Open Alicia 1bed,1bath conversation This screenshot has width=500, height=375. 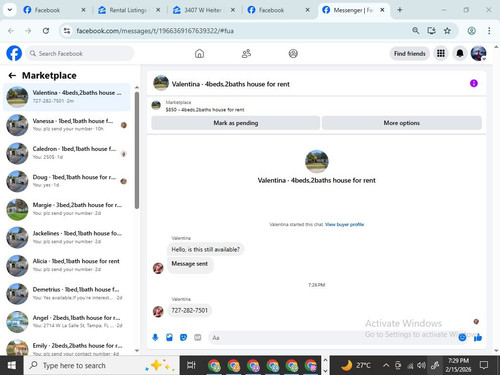(x=66, y=265)
